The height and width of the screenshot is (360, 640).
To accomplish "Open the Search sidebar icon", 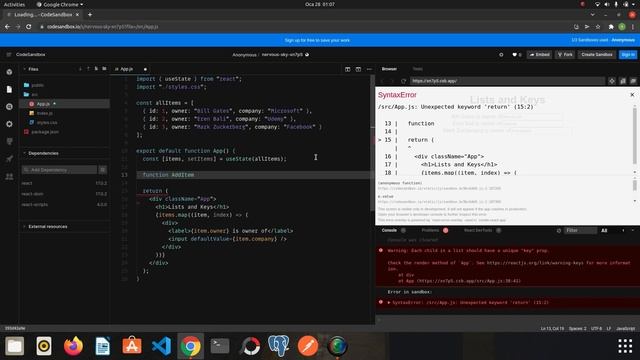I will pyautogui.click(x=9, y=107).
